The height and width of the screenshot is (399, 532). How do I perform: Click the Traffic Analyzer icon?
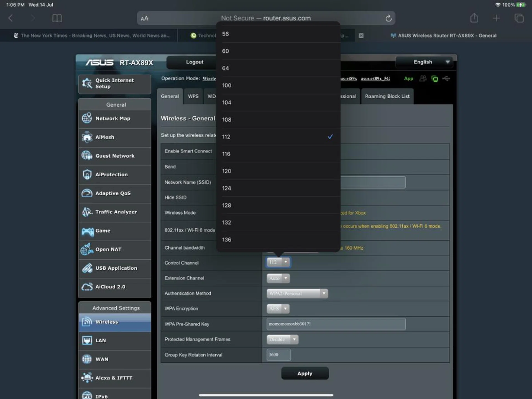pos(87,212)
